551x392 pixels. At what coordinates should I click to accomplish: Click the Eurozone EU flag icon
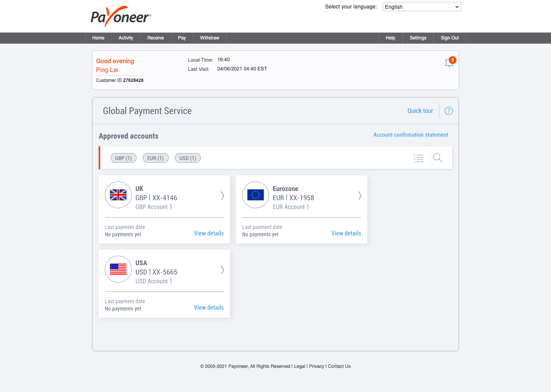[256, 195]
